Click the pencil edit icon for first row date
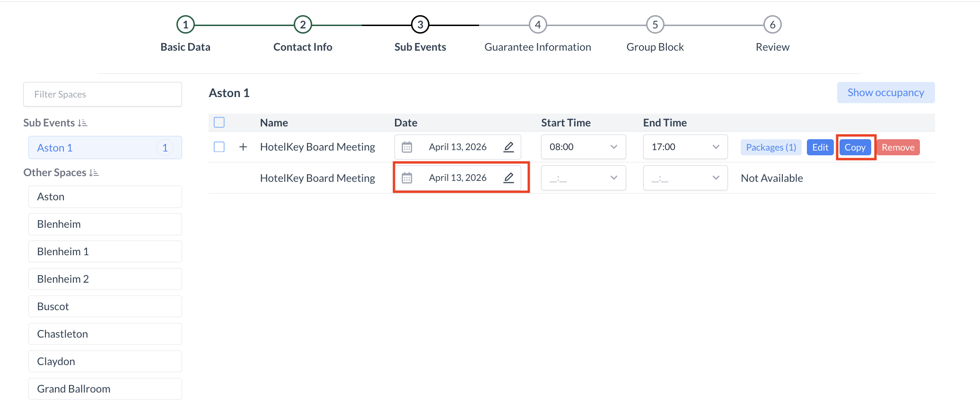 (508, 147)
